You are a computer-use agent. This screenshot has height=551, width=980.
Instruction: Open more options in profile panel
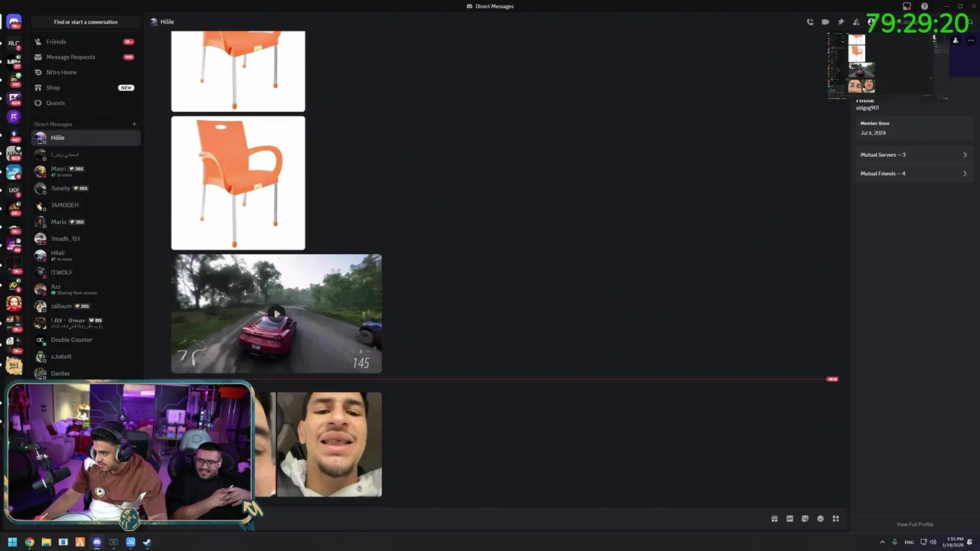pyautogui.click(x=971, y=40)
